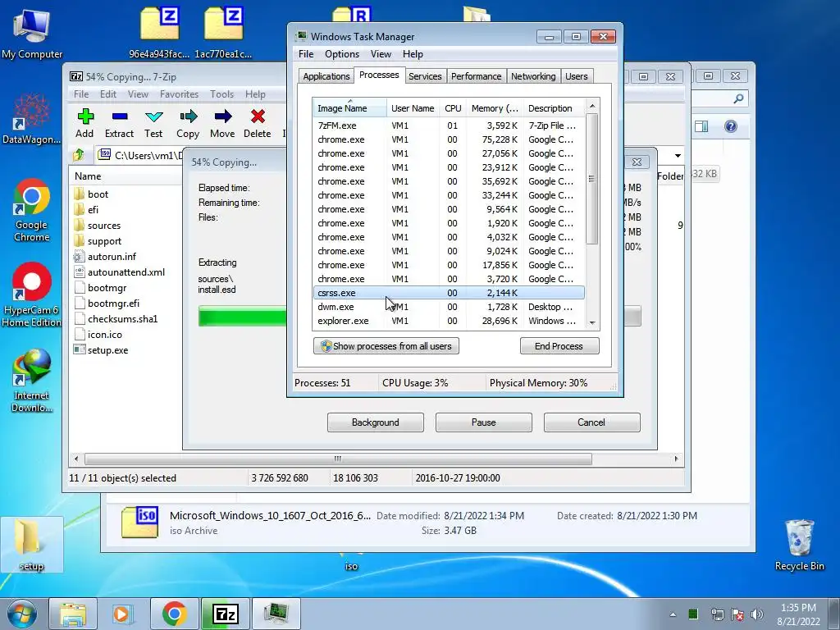Select the dwm.exe process
The image size is (840, 630).
tap(449, 307)
